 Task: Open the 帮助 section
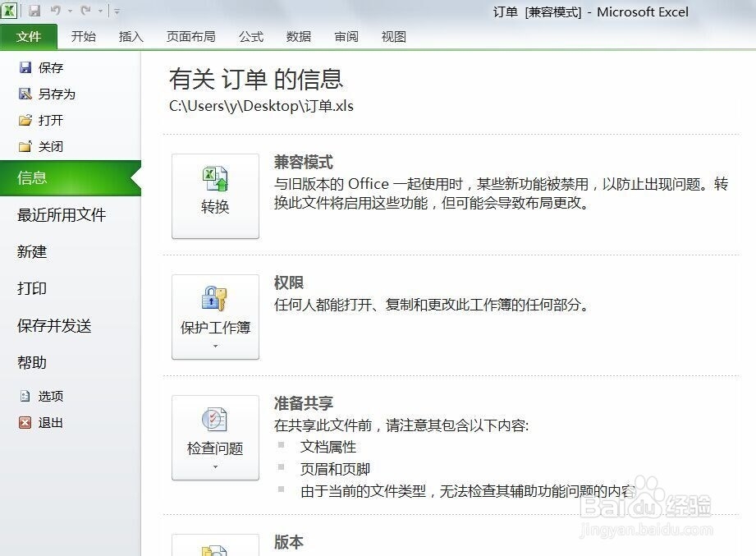click(x=32, y=362)
